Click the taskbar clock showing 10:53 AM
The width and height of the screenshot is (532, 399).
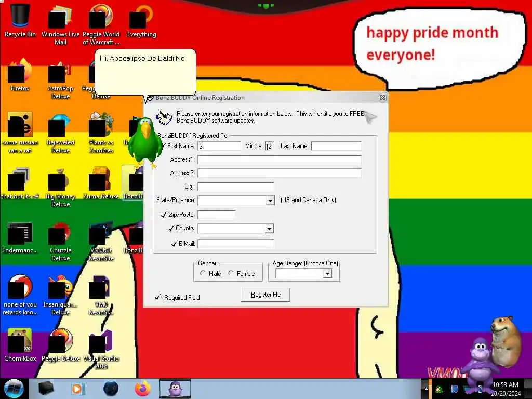(x=506, y=389)
